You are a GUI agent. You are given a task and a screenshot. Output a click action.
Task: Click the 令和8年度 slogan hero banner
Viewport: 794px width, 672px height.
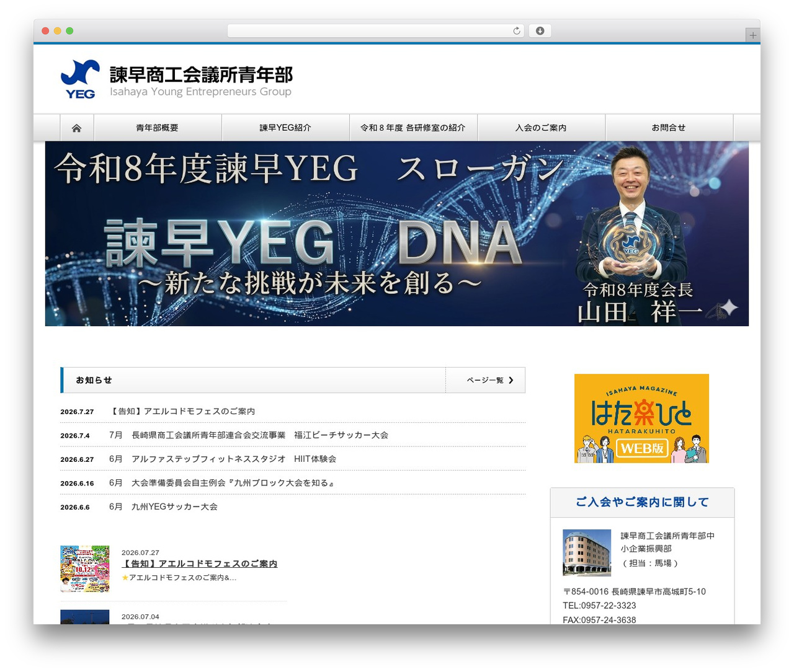(x=397, y=234)
